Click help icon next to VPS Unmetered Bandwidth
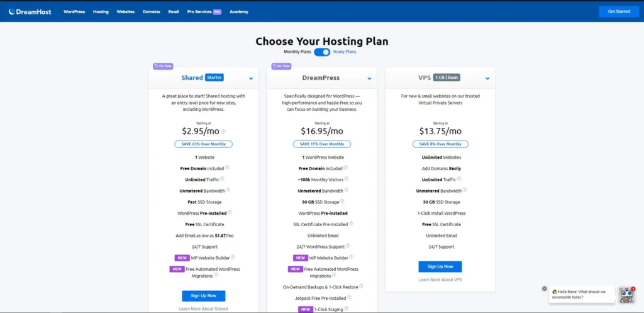Viewport: 644px width, 313px height. [x=465, y=190]
